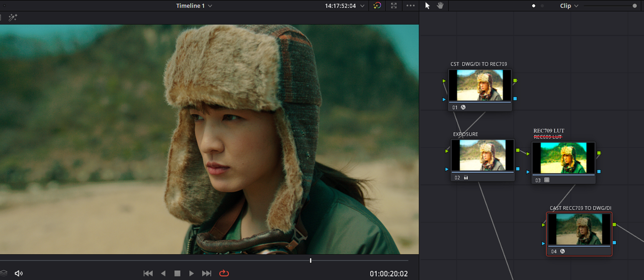Click node 03 green RGB output connector
Image resolution: width=644 pixels, height=280 pixels.
[x=598, y=153]
